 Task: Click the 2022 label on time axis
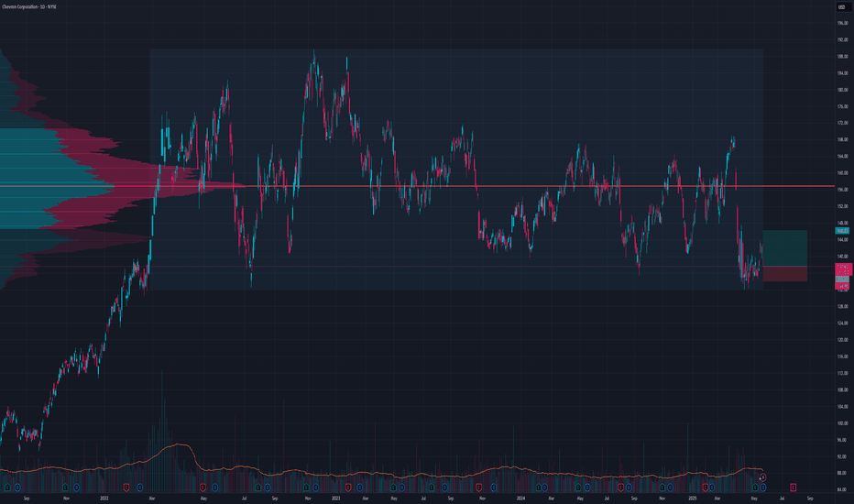(104, 498)
